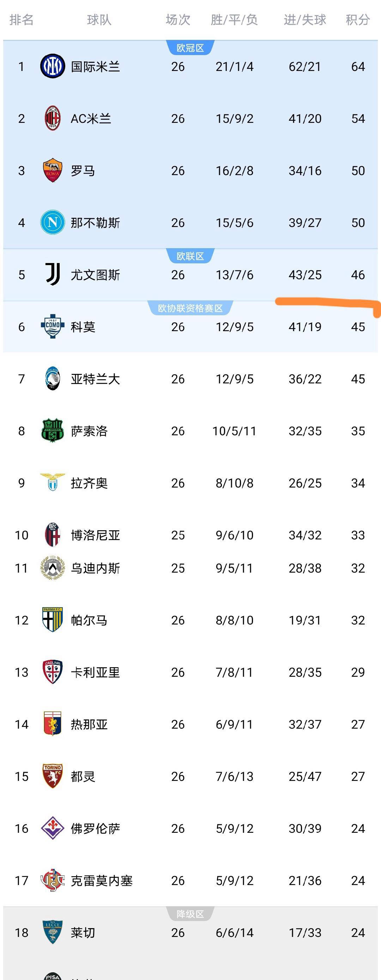Click the Genoa club crest
The width and height of the screenshot is (381, 980).
coord(53,724)
